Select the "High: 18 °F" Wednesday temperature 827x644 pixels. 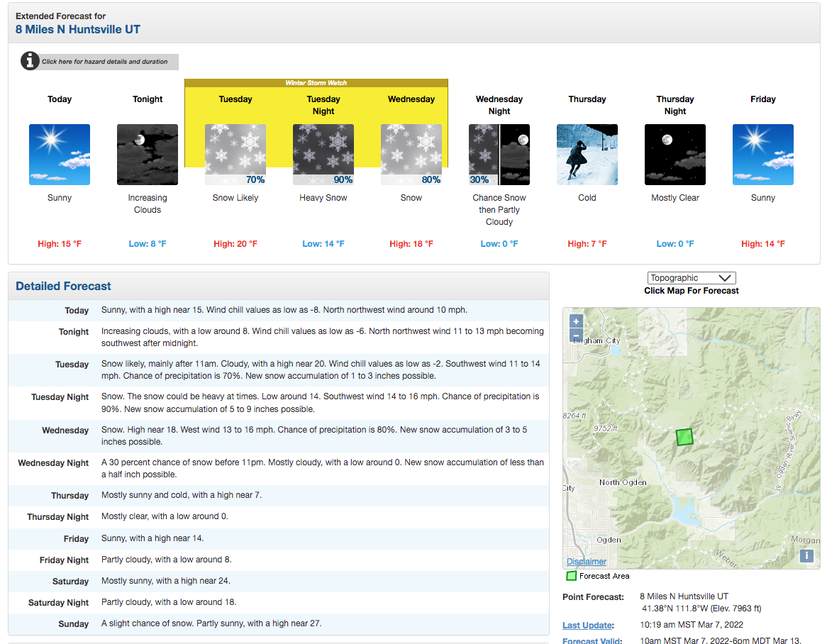click(411, 244)
